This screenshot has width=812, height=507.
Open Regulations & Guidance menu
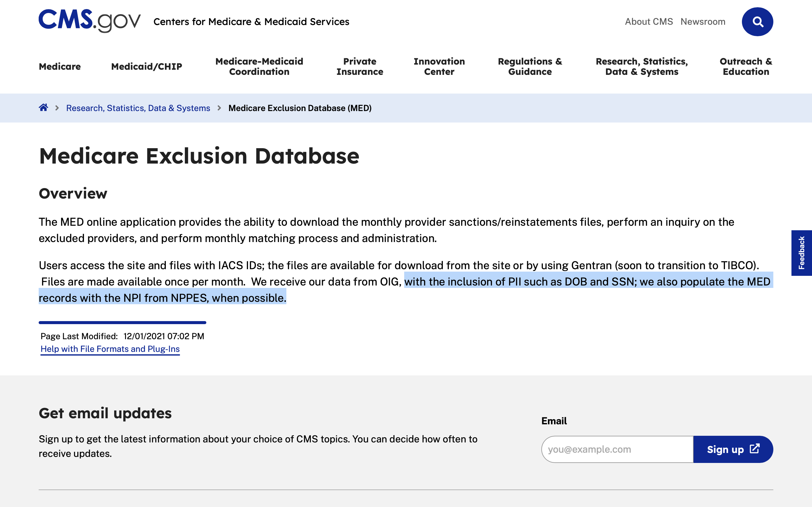[530, 66]
